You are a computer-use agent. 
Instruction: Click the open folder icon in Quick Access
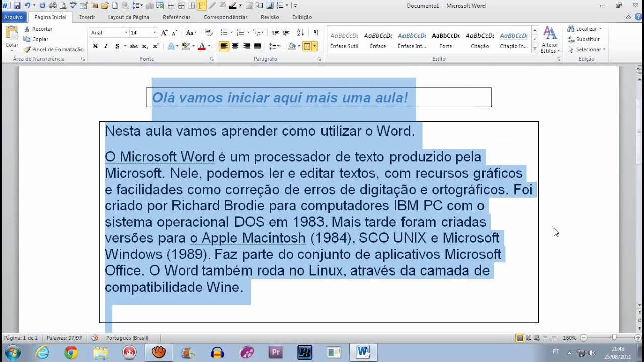[105, 6]
